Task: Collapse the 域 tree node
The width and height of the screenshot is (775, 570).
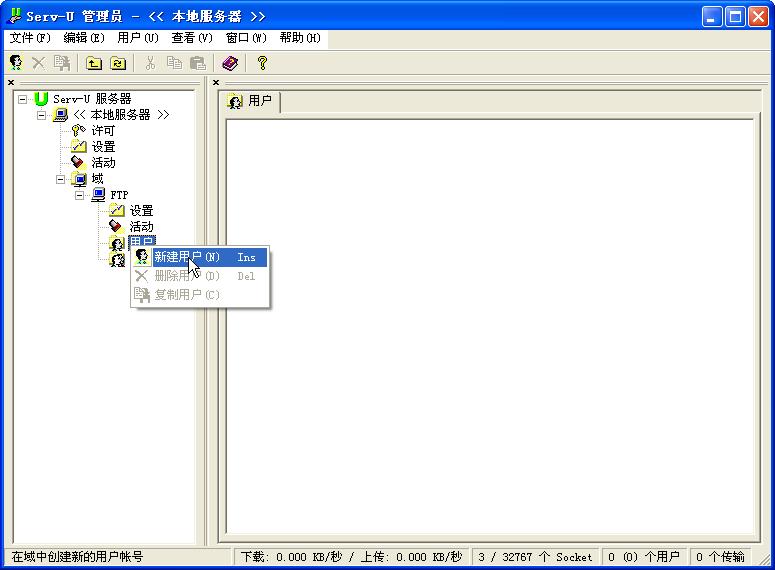Action: pyautogui.click(x=60, y=179)
